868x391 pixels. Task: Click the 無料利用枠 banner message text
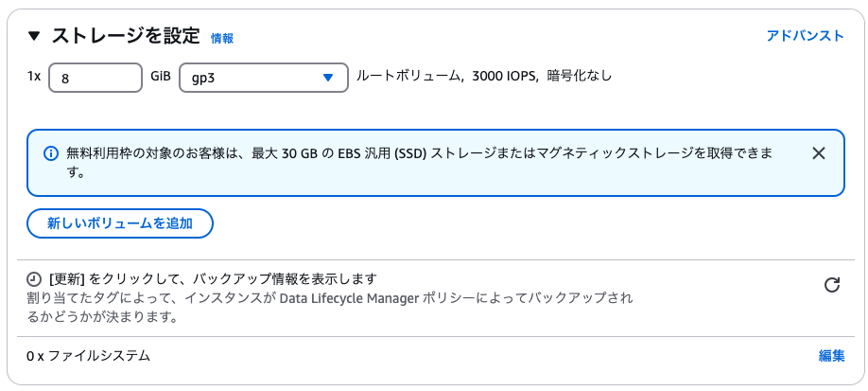[x=420, y=163]
